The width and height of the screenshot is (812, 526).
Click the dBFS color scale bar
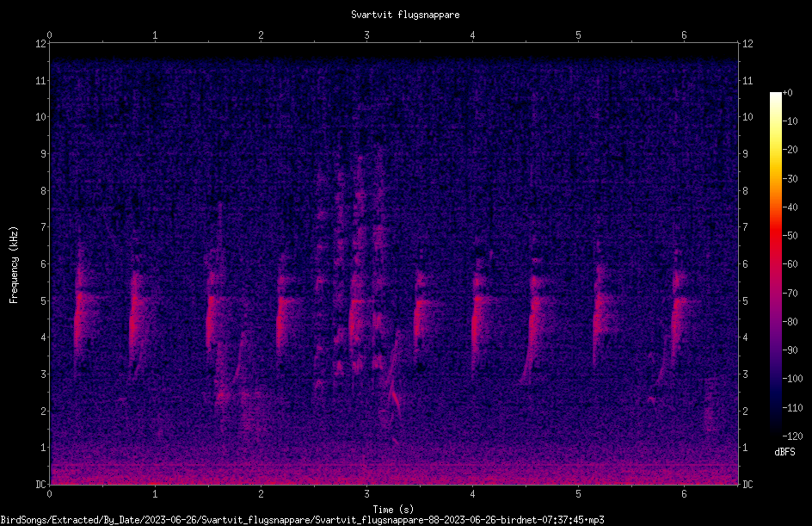775,264
